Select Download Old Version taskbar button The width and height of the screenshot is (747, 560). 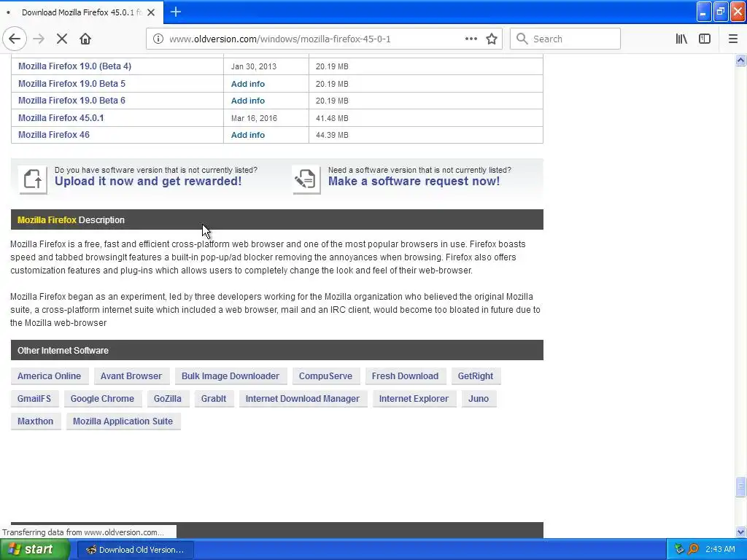click(135, 550)
